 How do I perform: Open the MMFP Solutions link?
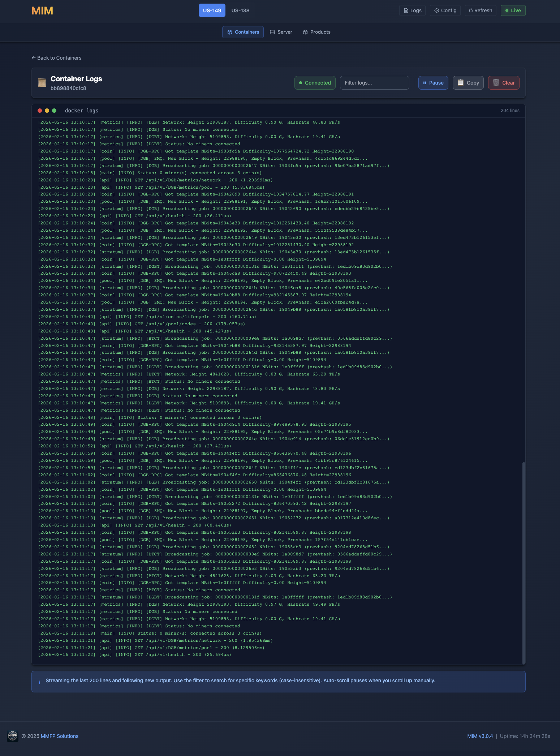click(x=60, y=736)
